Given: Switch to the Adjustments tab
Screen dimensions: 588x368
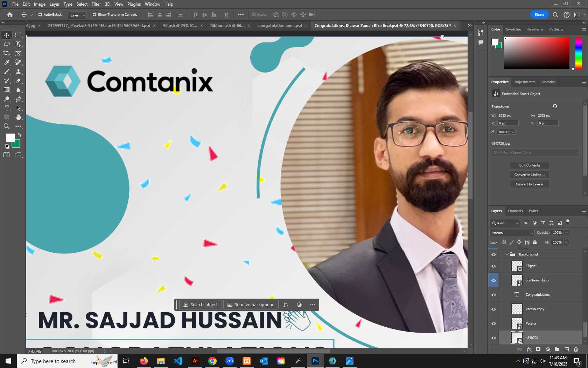Looking at the screenshot, I should click(525, 82).
